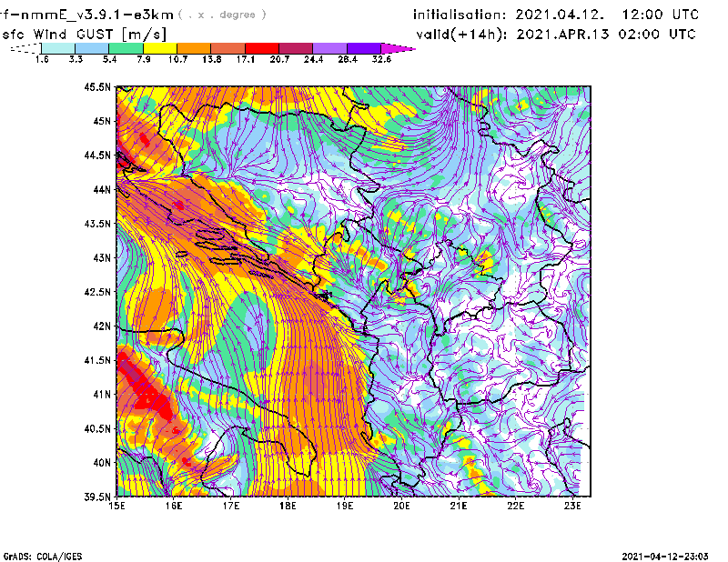Click the legend value '28.4'

[348, 59]
